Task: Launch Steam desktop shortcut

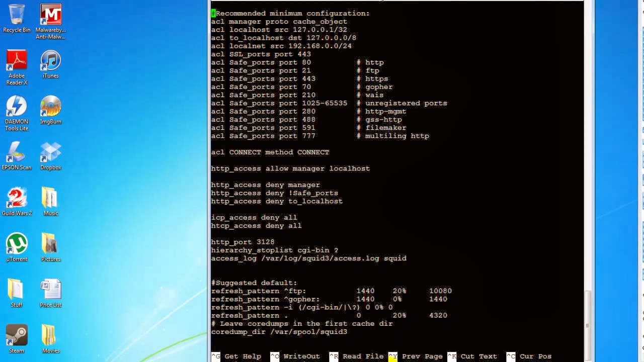Action: click(17, 339)
